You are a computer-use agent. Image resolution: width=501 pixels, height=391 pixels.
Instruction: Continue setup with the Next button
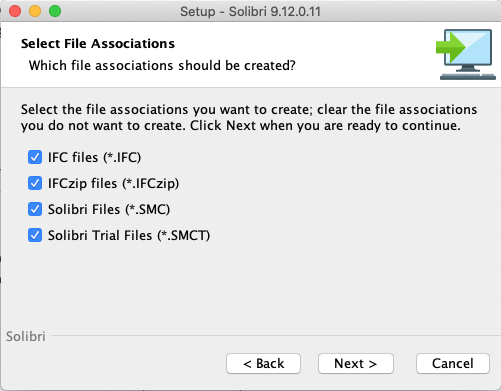(x=356, y=363)
